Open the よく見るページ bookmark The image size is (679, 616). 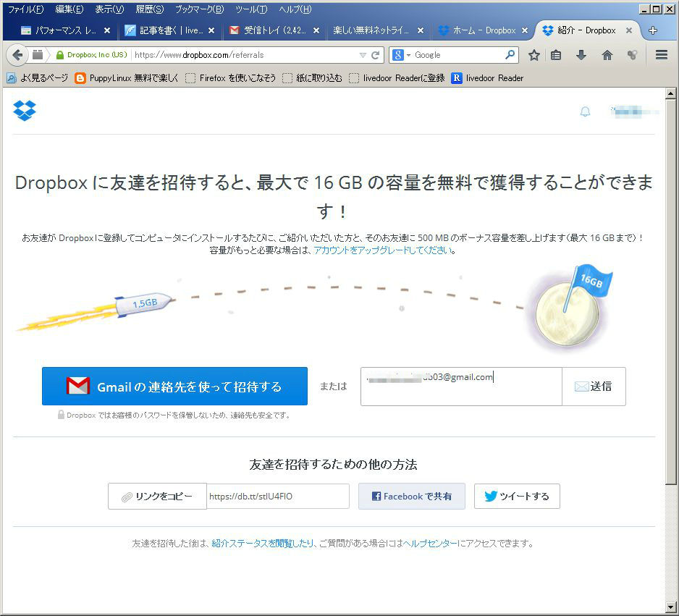pyautogui.click(x=38, y=78)
